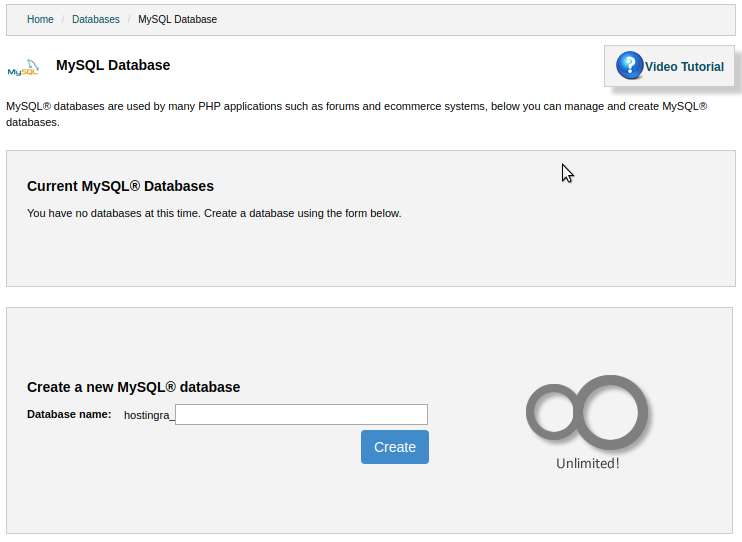The height and width of the screenshot is (542, 742).
Task: Click the 'Database name:' label
Action: pyautogui.click(x=69, y=414)
